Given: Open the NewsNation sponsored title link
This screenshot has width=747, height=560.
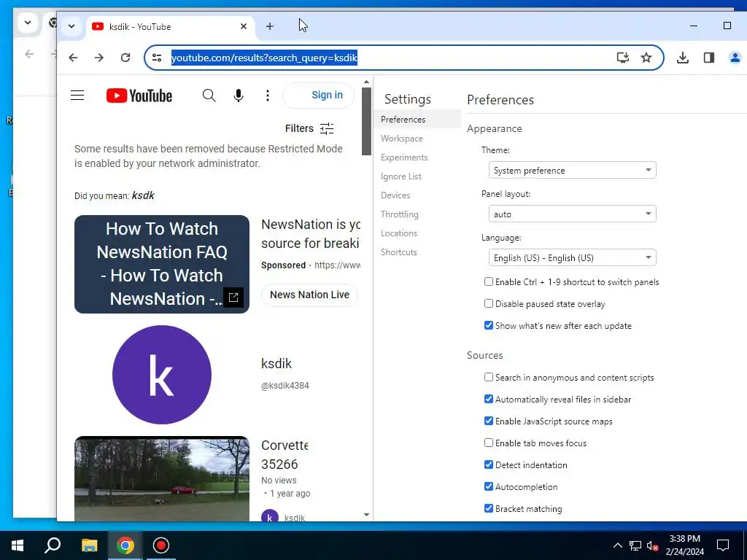Looking at the screenshot, I should click(311, 234).
